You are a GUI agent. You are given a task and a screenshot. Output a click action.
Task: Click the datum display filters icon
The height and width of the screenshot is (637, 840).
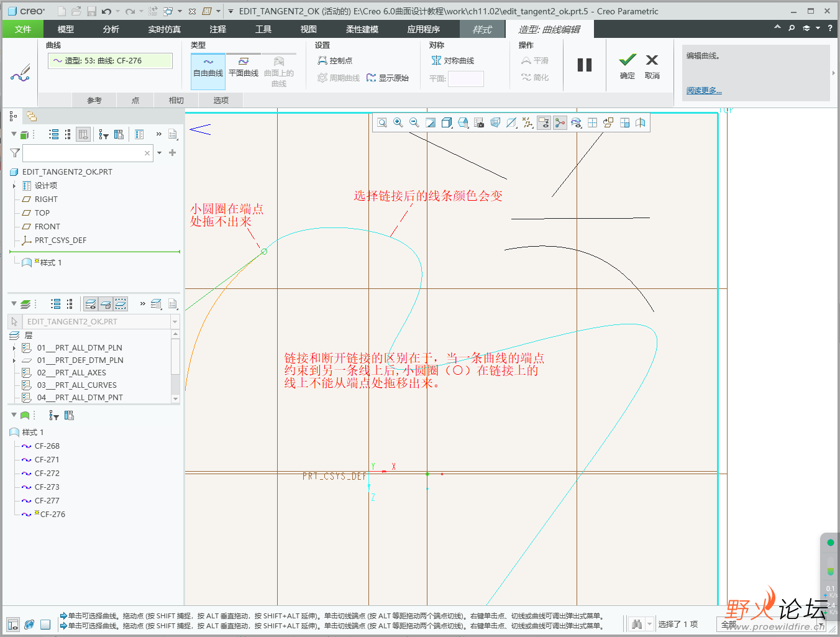527,122
